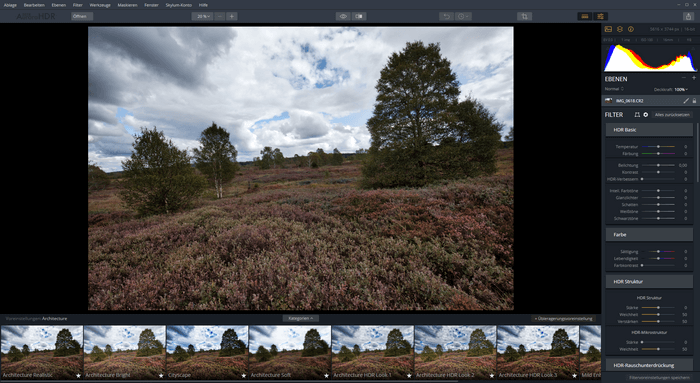The width and height of the screenshot is (700, 383).
Task: Apply the Architecture HDR Look 2 preset
Action: click(455, 352)
